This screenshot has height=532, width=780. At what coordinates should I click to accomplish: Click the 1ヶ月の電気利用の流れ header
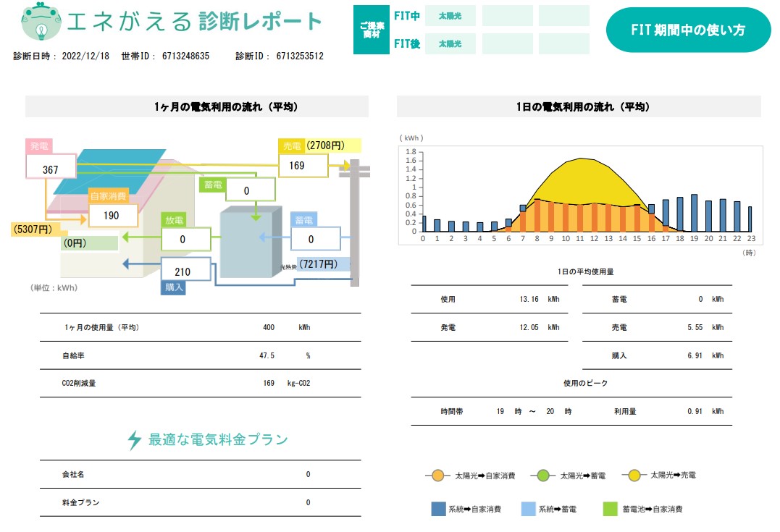(x=197, y=106)
